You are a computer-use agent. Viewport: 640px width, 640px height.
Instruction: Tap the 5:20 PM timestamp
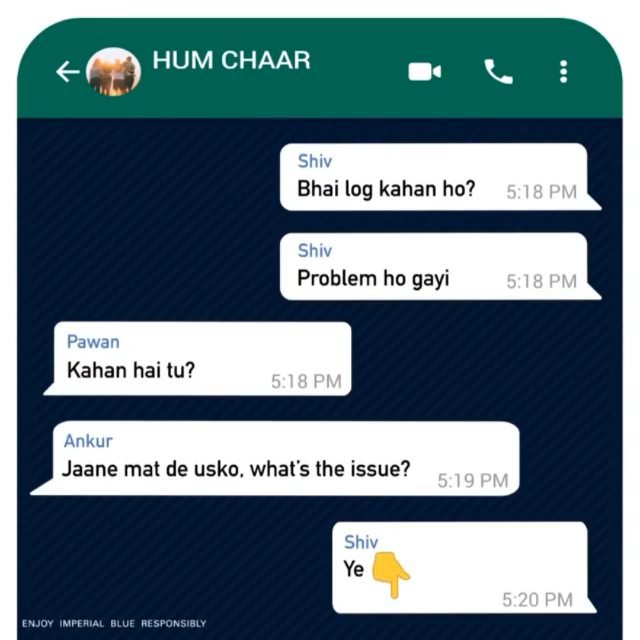[x=538, y=600]
